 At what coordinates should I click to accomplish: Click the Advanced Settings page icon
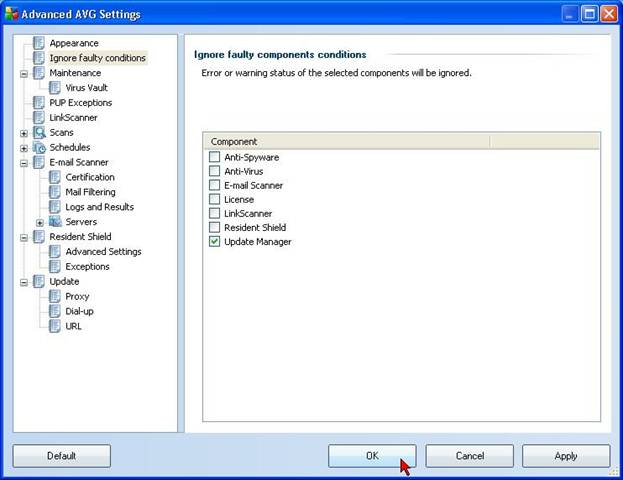tap(55, 252)
